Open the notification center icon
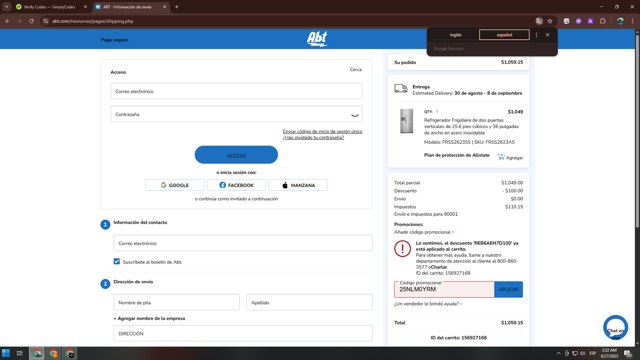The width and height of the screenshot is (640, 360). point(628,353)
